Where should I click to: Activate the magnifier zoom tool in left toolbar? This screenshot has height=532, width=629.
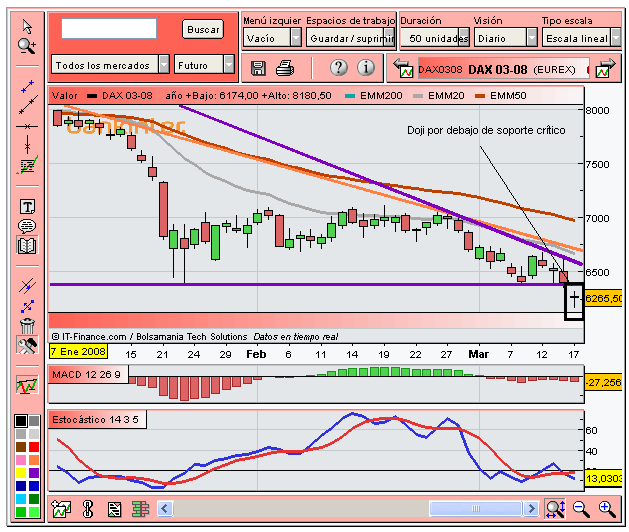(x=27, y=46)
